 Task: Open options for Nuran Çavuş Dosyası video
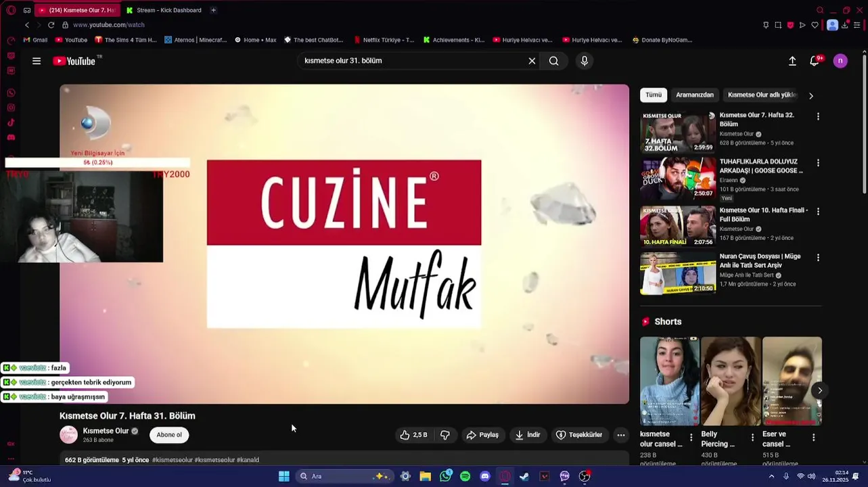click(x=818, y=258)
